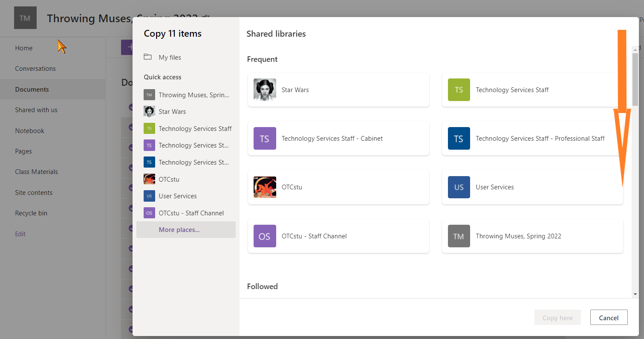Click Edit link under site navigation
This screenshot has width=644, height=339.
(x=20, y=234)
